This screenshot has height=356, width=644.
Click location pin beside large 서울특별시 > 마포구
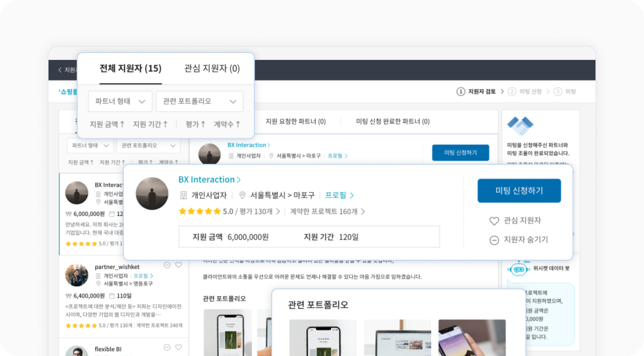pos(242,195)
